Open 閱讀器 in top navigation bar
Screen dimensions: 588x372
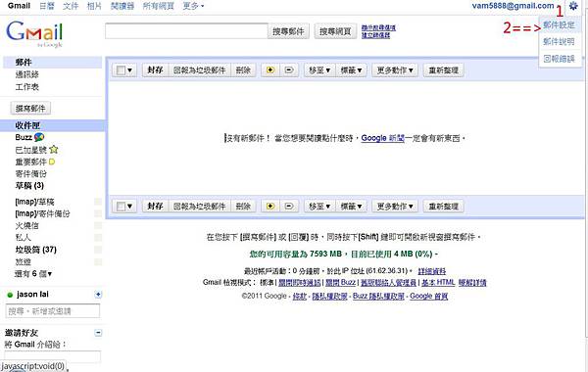coord(122,6)
